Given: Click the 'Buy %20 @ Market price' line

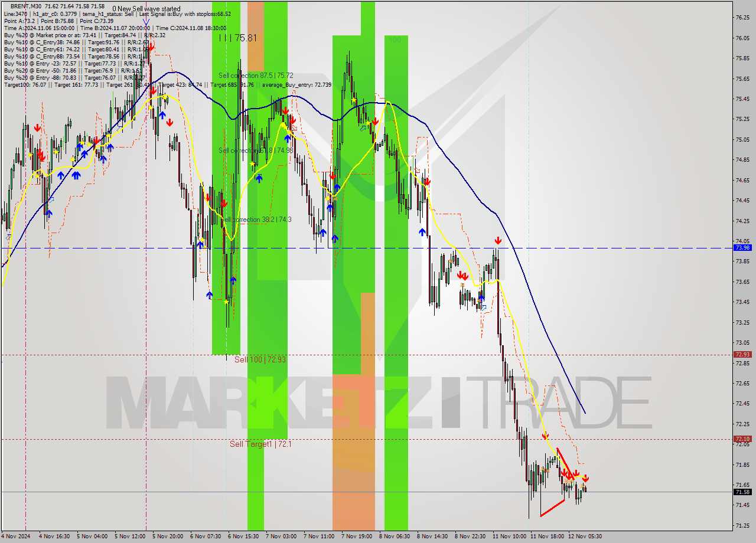Looking at the screenshot, I should click(x=84, y=35).
